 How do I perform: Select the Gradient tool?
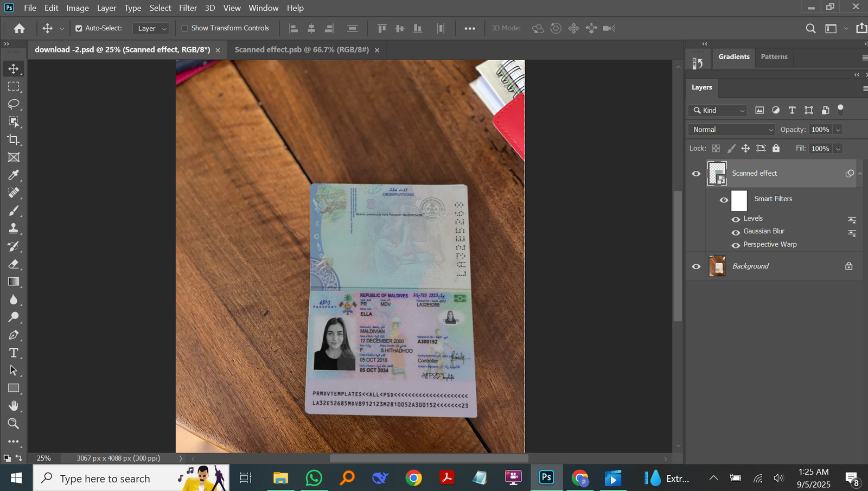point(14,282)
